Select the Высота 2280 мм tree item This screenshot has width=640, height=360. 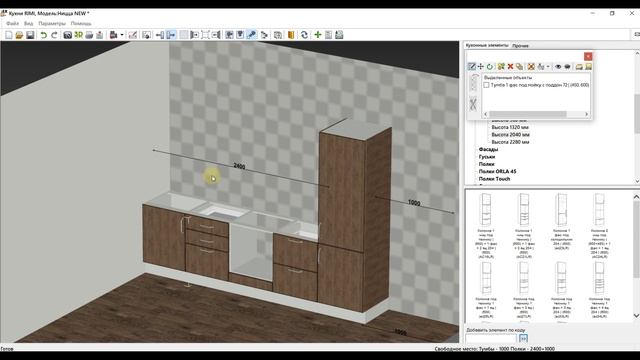click(x=510, y=142)
